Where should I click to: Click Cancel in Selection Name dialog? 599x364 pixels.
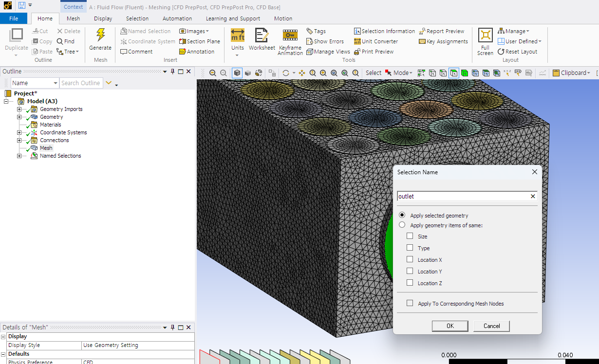pos(491,326)
